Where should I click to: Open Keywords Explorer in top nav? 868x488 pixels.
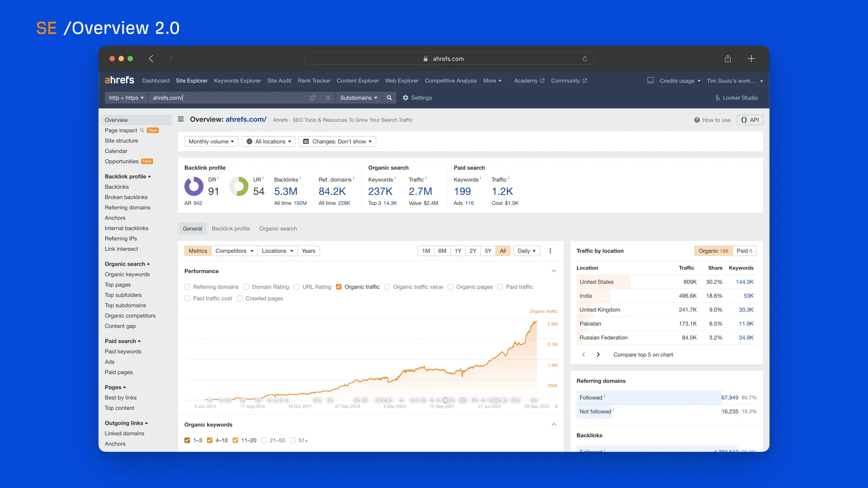click(x=237, y=80)
